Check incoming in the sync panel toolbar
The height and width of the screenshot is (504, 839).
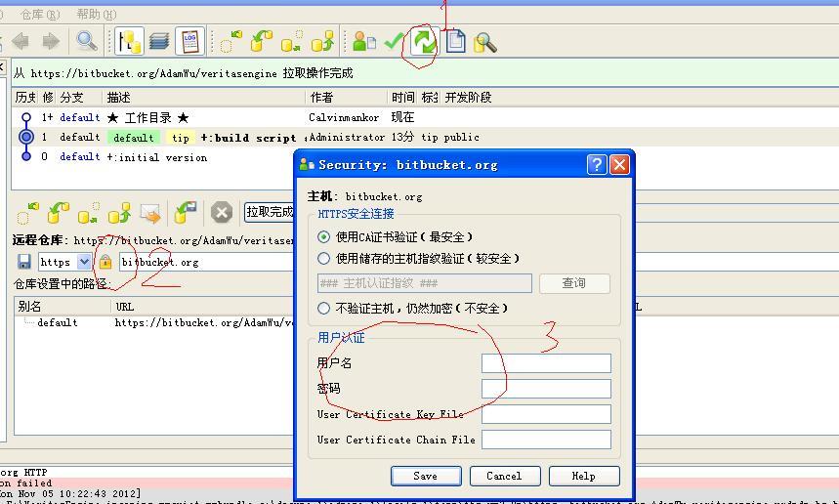[27, 212]
